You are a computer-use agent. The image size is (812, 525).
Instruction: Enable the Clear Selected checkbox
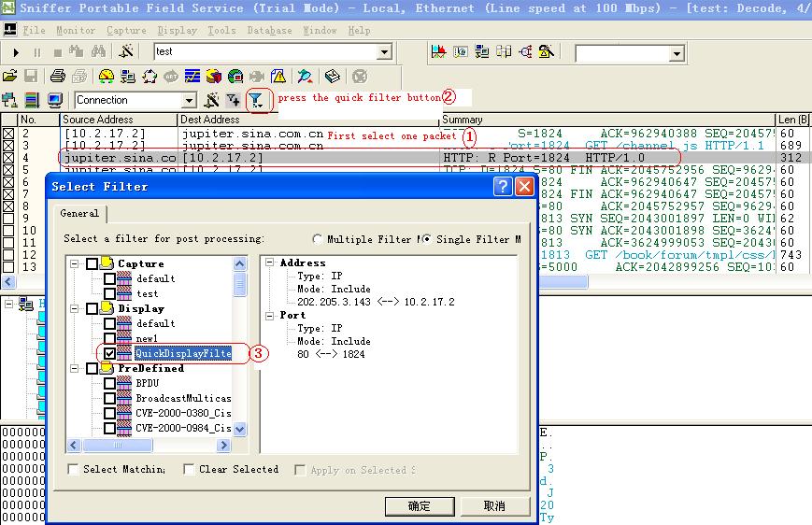coord(189,470)
